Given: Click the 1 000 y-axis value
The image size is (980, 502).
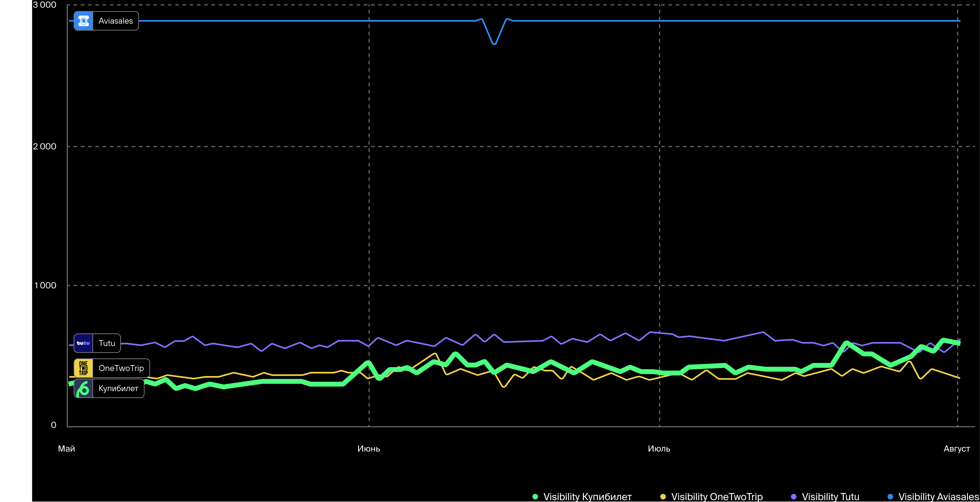Looking at the screenshot, I should pyautogui.click(x=45, y=285).
